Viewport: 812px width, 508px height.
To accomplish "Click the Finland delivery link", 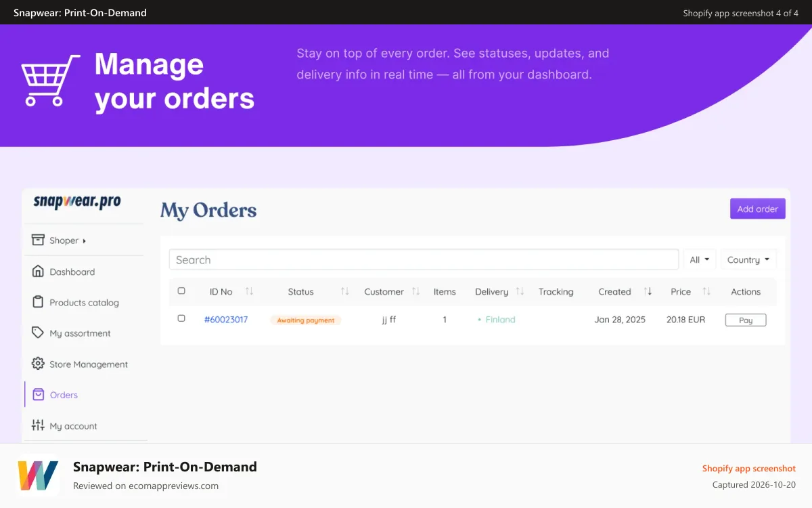I will pos(500,320).
